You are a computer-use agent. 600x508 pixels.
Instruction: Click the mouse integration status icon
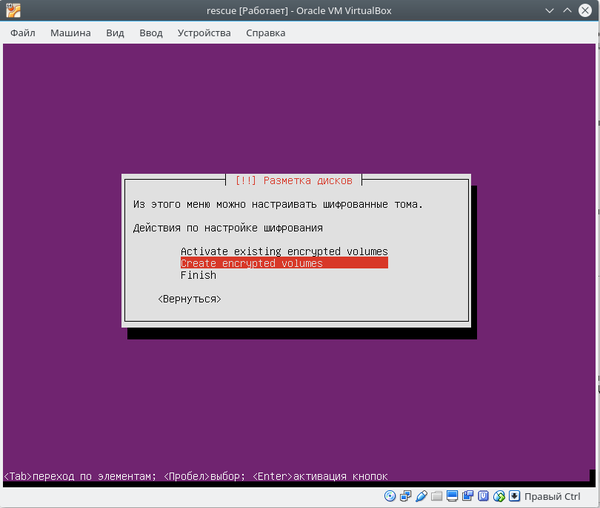[x=499, y=496]
